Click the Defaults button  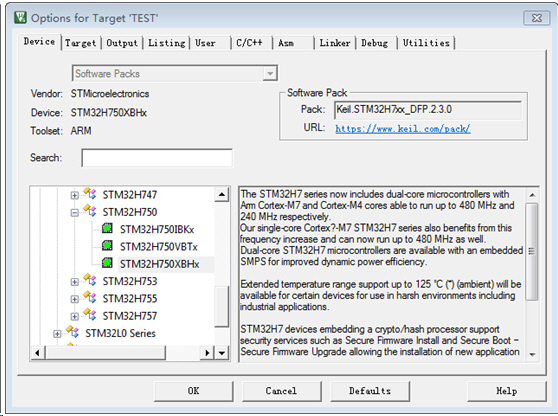(x=370, y=391)
